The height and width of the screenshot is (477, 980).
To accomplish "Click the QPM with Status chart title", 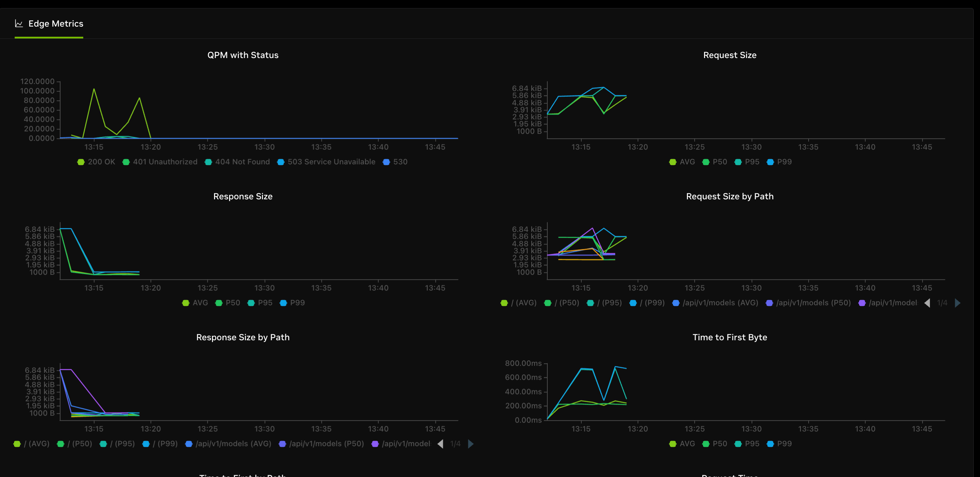I will pyautogui.click(x=243, y=55).
